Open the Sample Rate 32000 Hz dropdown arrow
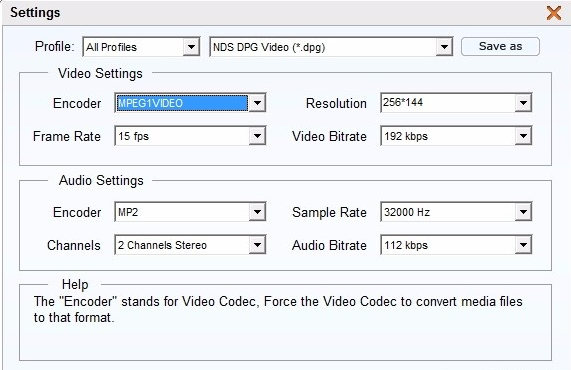Viewport: 571px width, 370px height. coord(523,212)
